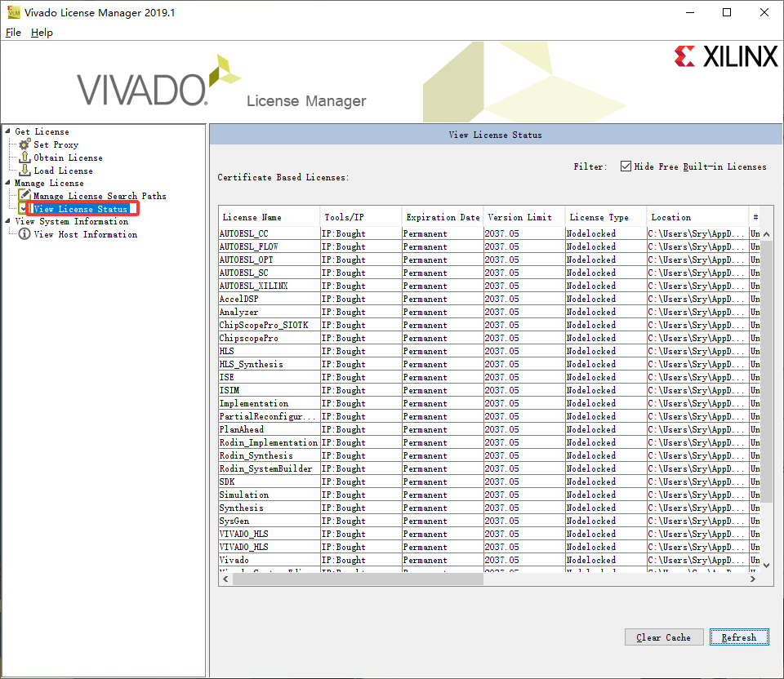Select View License Status tree item
The image size is (784, 679).
tap(81, 209)
